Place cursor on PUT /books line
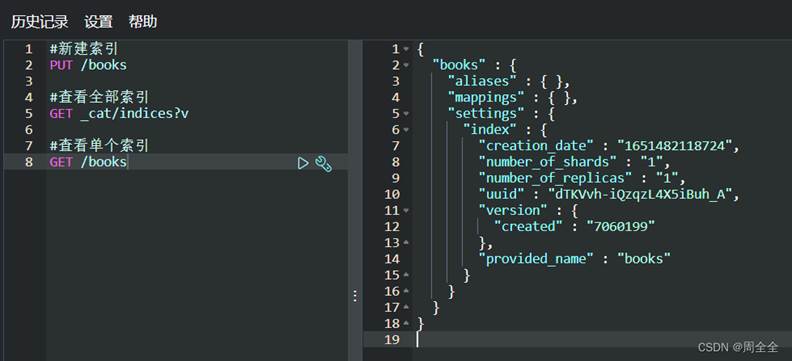This screenshot has width=792, height=361. [88, 65]
